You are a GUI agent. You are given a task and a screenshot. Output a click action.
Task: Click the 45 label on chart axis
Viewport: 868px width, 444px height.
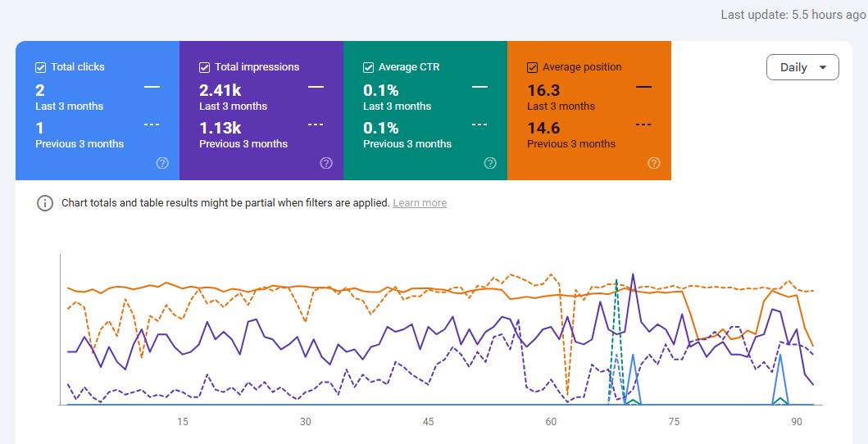428,422
